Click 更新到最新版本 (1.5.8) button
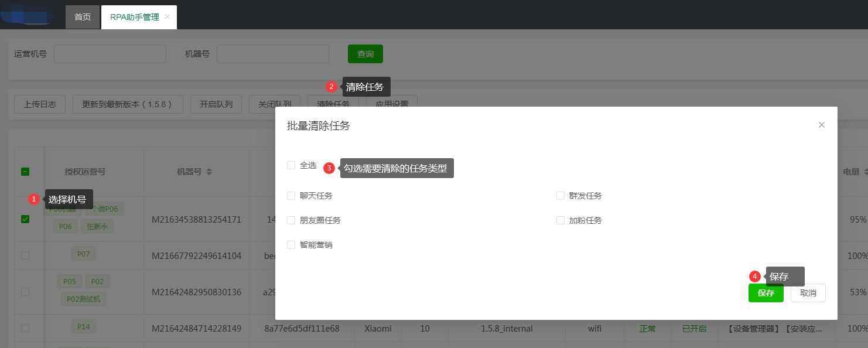Screen dimensions: 868x348 tap(128, 104)
